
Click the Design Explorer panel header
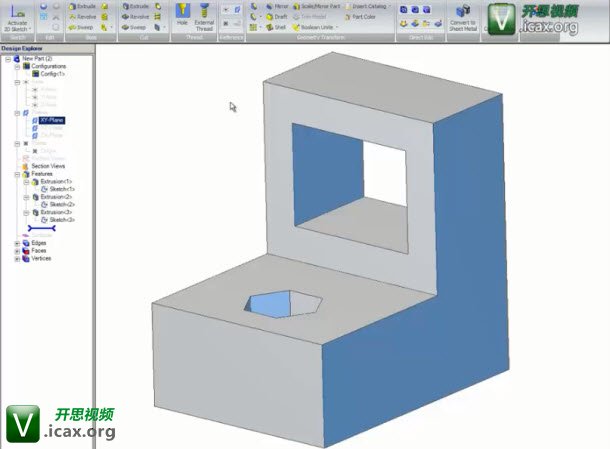[x=47, y=49]
